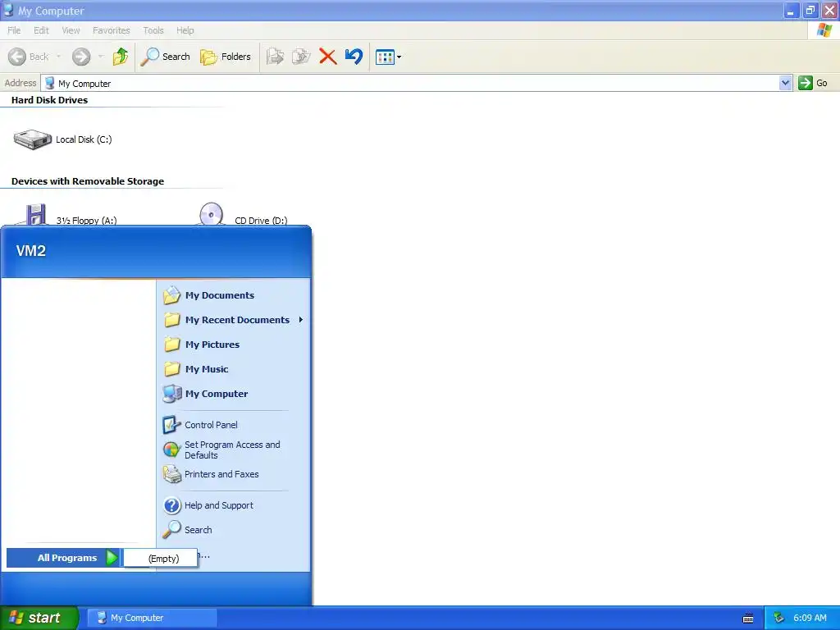Click the My Recent Documents folder icon
The image size is (840, 630).
coord(172,320)
